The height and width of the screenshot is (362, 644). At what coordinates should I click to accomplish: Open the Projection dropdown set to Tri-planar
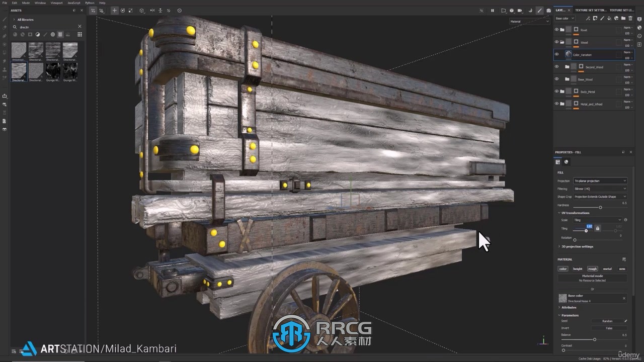600,181
